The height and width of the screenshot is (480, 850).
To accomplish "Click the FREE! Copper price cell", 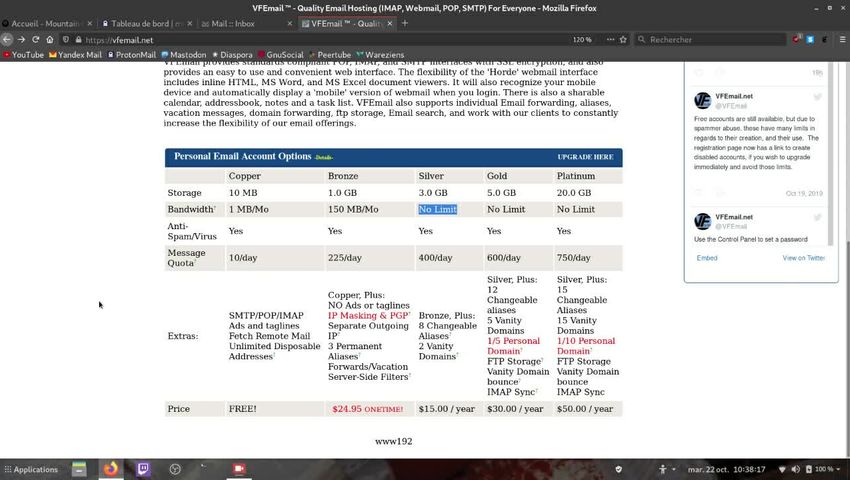I will pos(242,409).
